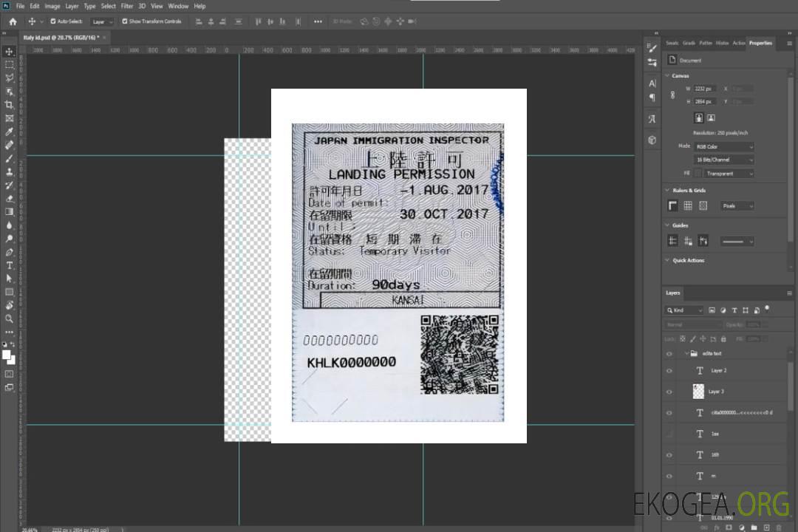This screenshot has height=532, width=798.
Task: Select the Brush tool
Action: click(x=9, y=158)
